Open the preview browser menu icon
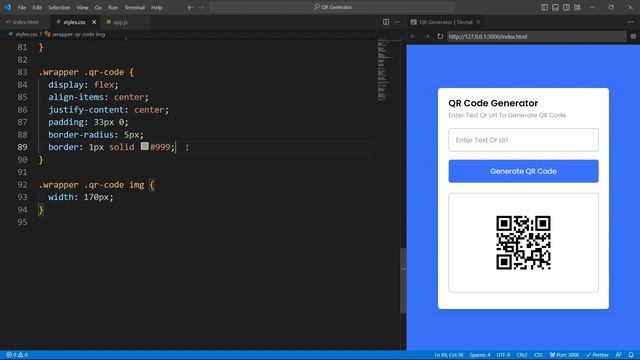This screenshot has height=360, width=640. point(633,36)
